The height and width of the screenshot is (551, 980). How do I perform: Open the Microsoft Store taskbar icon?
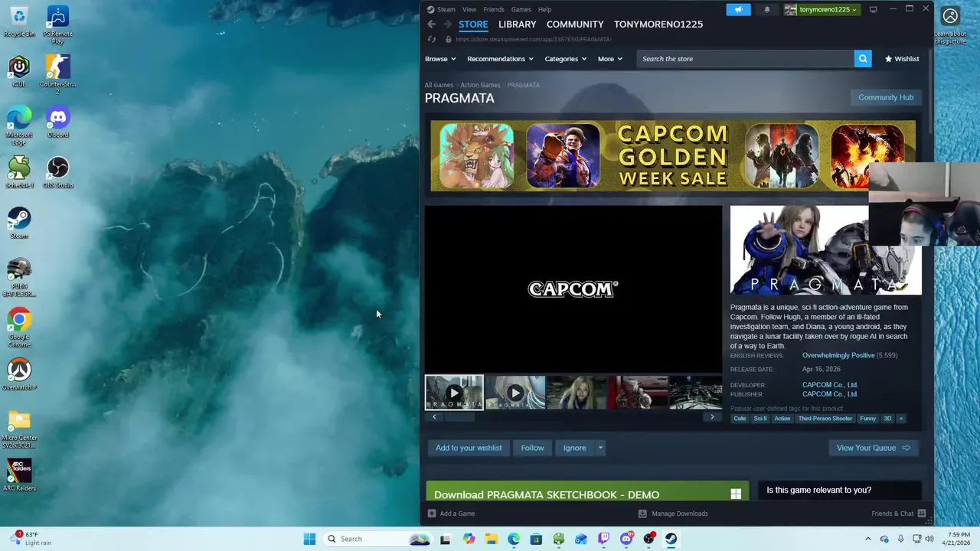pyautogui.click(x=536, y=539)
